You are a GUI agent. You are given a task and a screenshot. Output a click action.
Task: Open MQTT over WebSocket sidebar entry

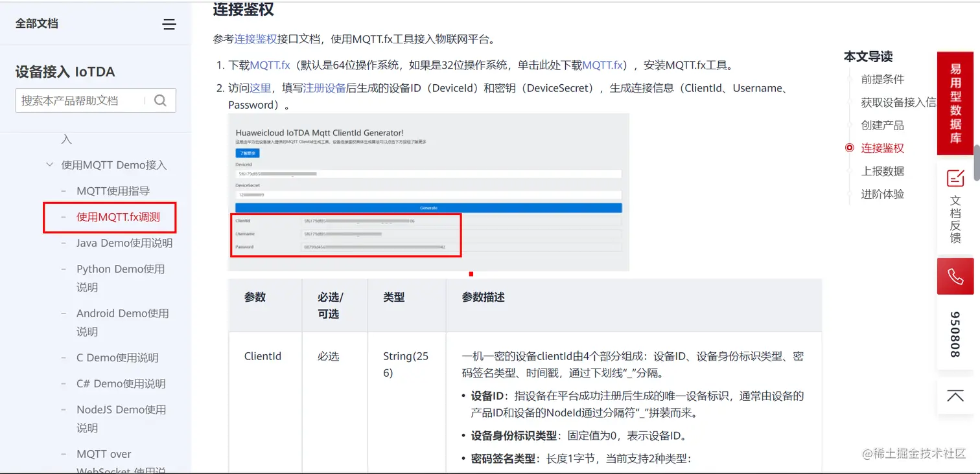pos(121,462)
